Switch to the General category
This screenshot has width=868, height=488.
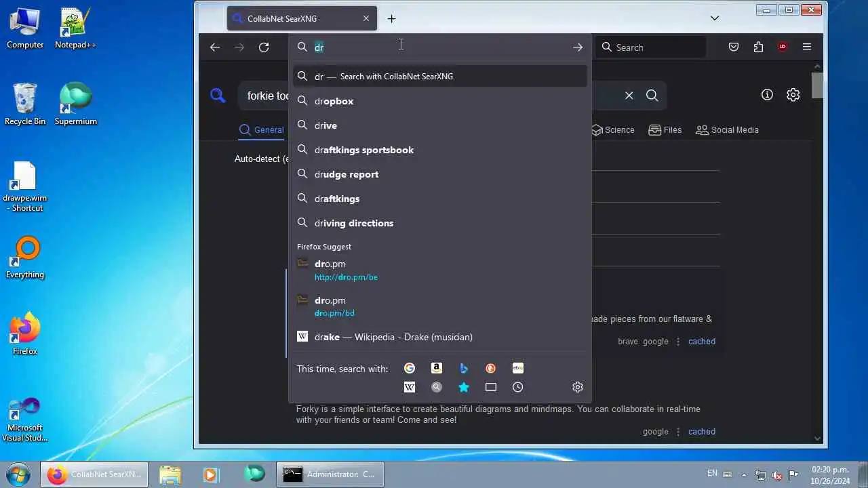pyautogui.click(x=262, y=130)
